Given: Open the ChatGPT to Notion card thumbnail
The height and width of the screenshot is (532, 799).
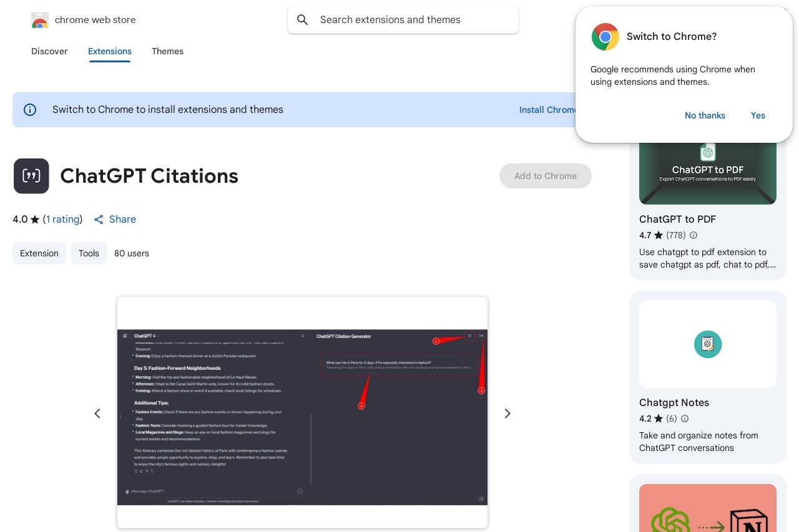Looking at the screenshot, I should tap(708, 508).
